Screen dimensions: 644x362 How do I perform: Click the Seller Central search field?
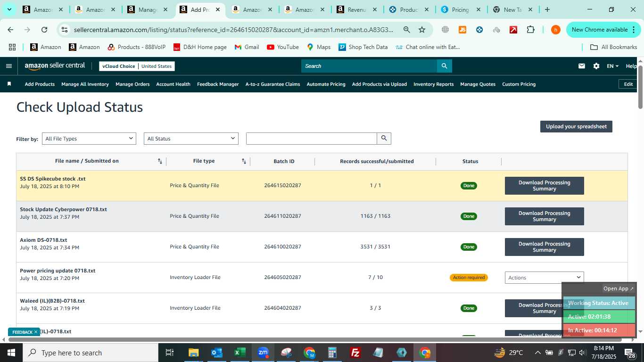click(369, 66)
